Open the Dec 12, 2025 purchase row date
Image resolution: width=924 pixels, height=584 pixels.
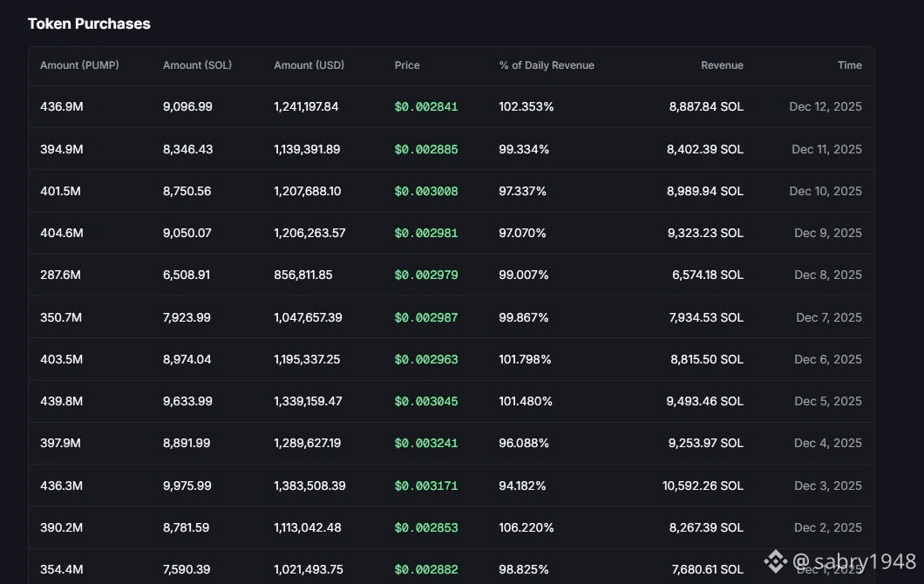point(825,107)
